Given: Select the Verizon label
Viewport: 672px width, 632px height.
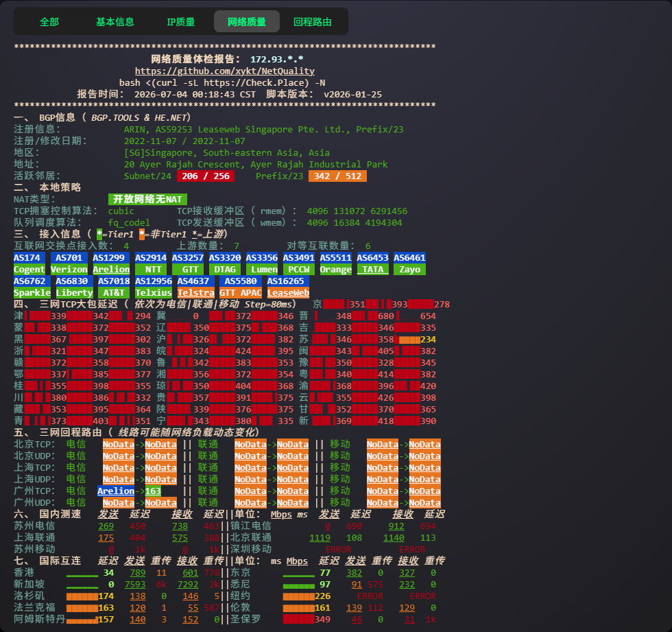Looking at the screenshot, I should pos(69,269).
